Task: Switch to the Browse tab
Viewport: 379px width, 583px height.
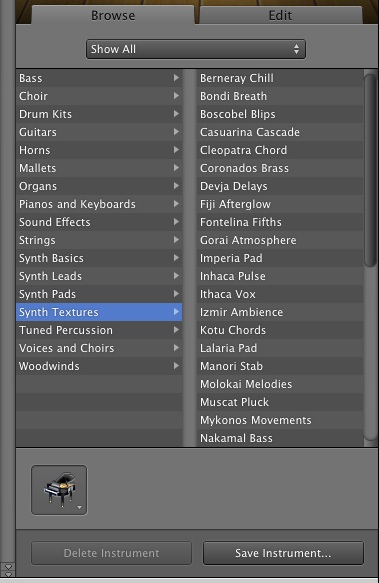Action: pyautogui.click(x=113, y=15)
